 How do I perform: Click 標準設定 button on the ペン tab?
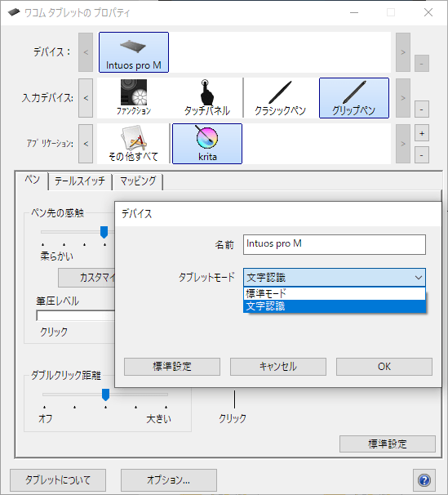point(388,444)
